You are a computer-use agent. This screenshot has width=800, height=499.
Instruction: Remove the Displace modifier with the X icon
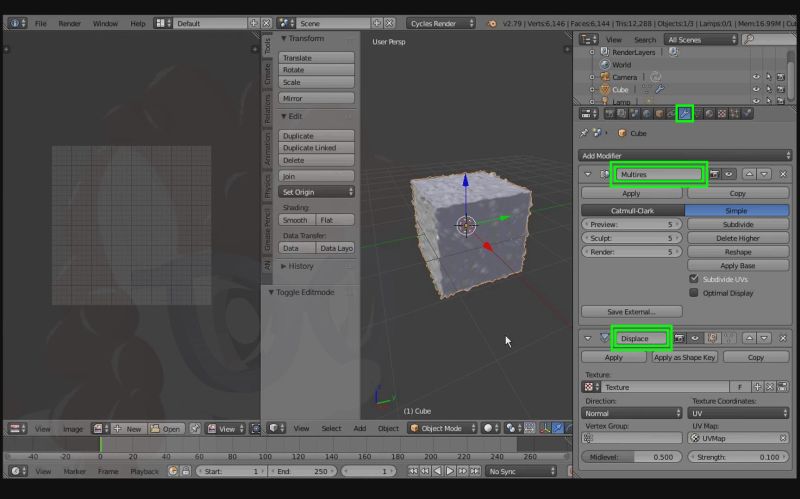click(783, 338)
